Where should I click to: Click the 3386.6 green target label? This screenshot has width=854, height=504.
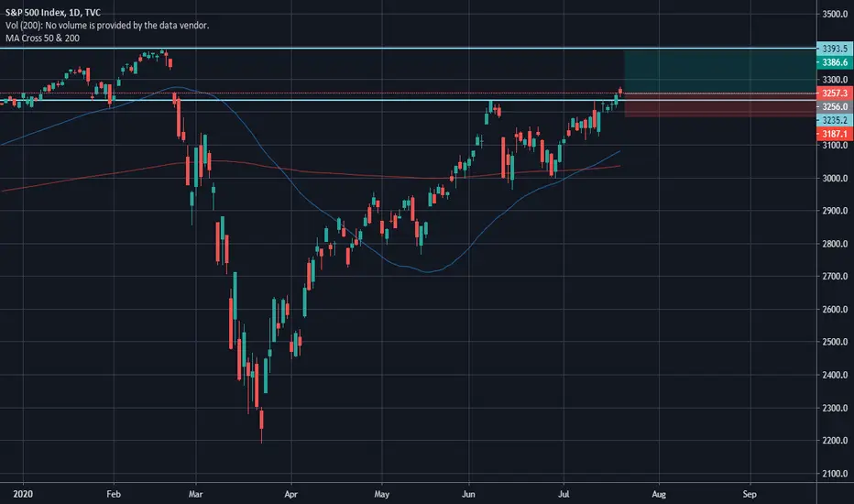click(835, 62)
